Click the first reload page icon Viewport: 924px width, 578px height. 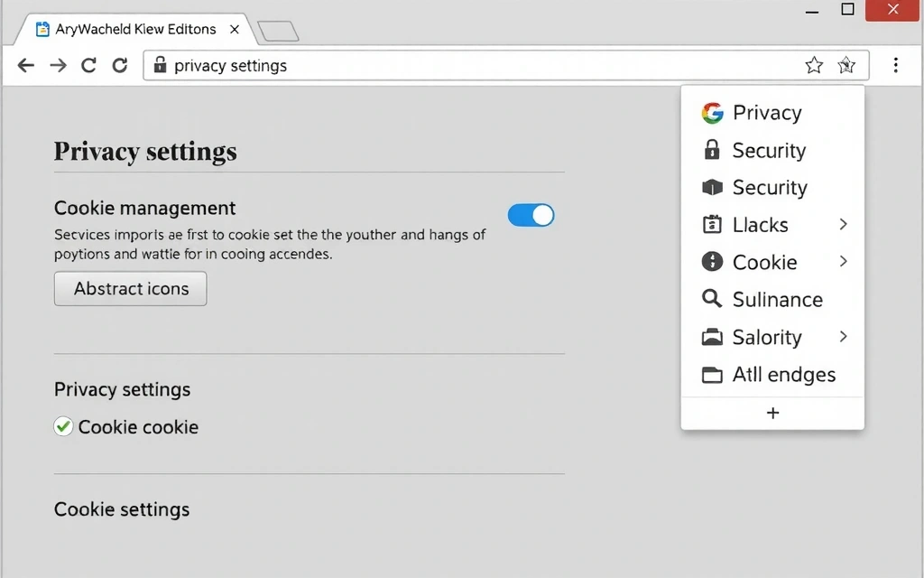point(88,65)
